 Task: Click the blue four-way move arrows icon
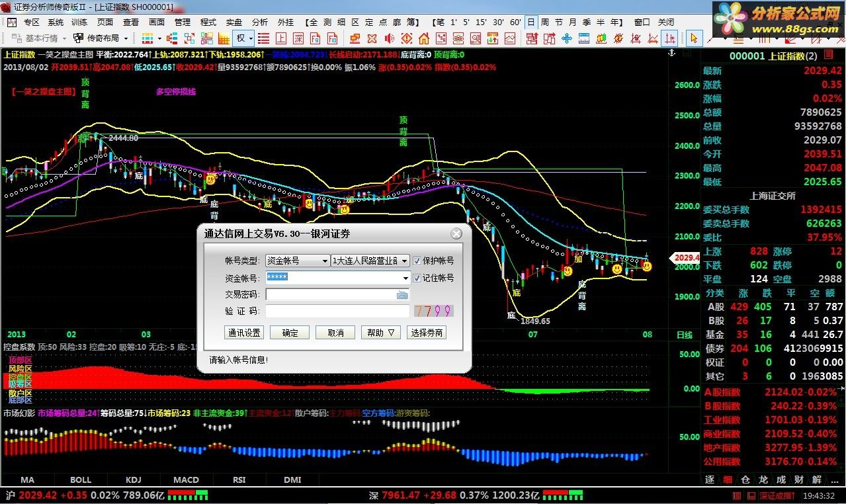(567, 38)
